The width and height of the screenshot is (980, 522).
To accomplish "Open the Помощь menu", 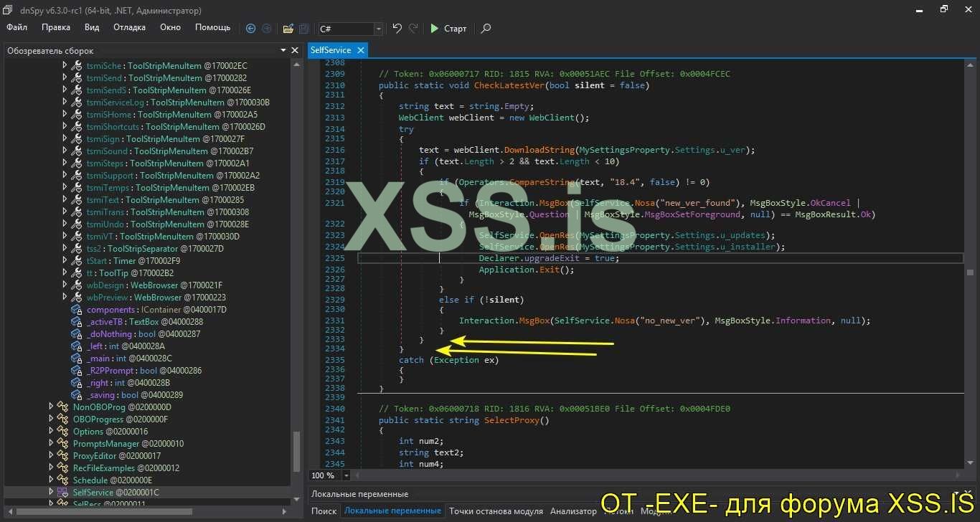I will 213,27.
